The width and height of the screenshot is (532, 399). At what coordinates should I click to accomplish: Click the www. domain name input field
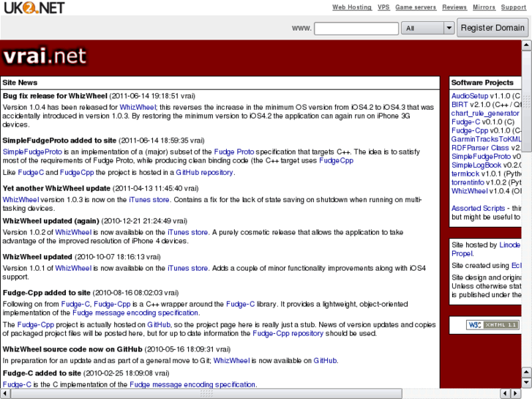pos(356,28)
